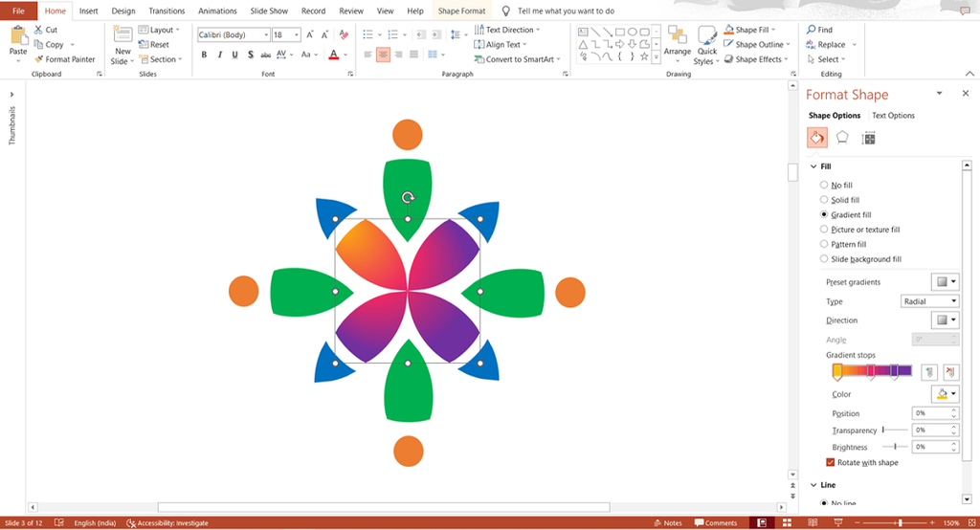Select No fill radio button
The height and width of the screenshot is (530, 980).
[824, 185]
